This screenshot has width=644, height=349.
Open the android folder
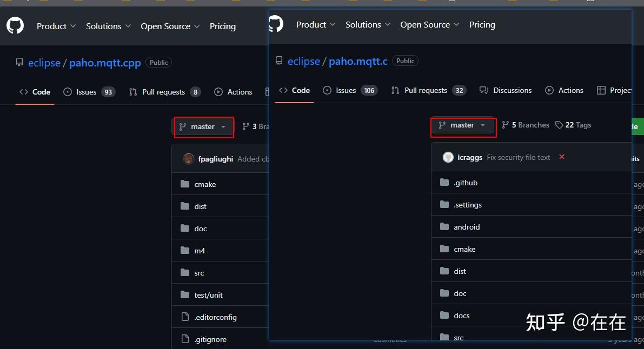[x=467, y=227]
